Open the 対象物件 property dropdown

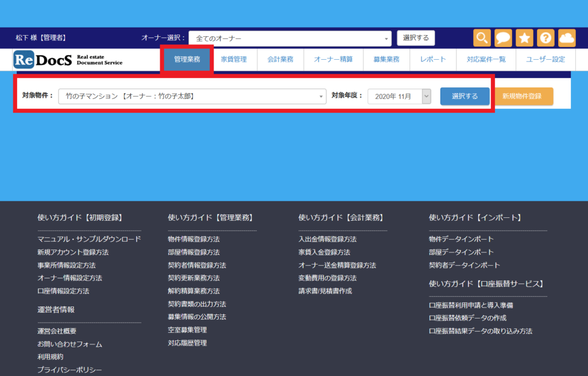click(x=192, y=97)
